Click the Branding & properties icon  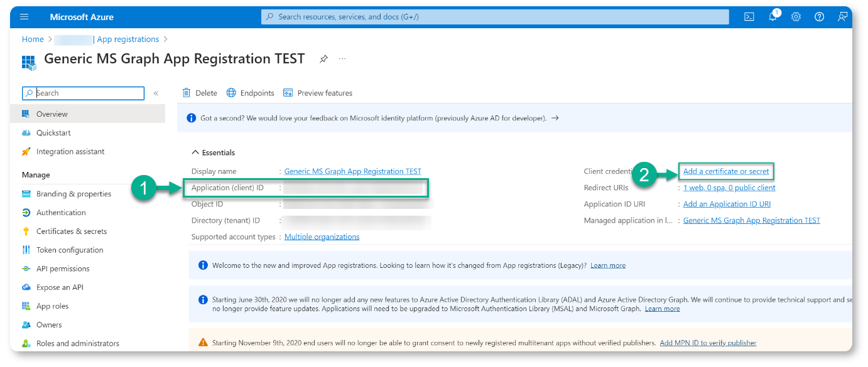26,194
